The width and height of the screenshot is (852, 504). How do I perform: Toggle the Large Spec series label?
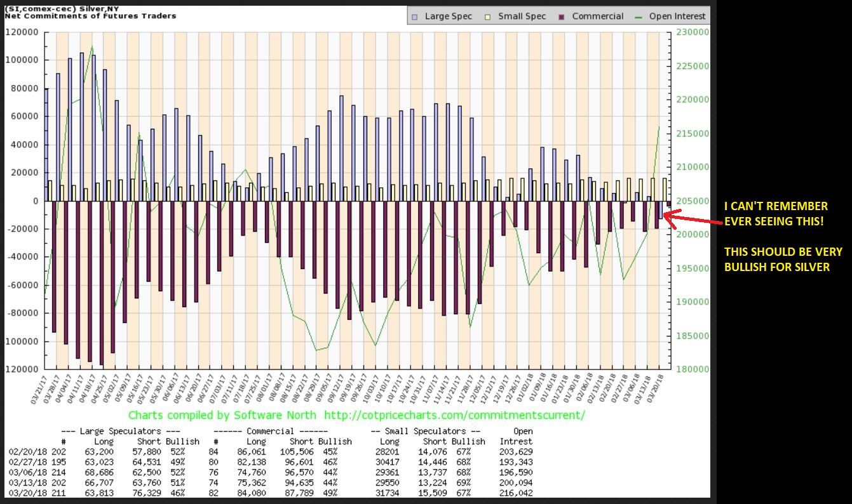[448, 17]
